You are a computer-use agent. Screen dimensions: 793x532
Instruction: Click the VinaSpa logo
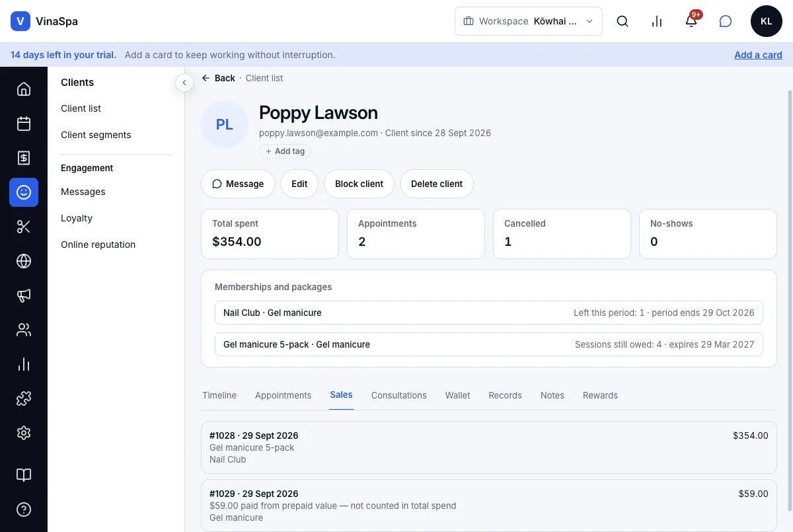tap(44, 21)
